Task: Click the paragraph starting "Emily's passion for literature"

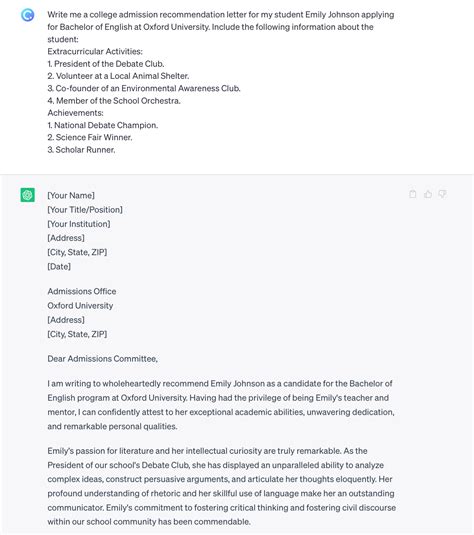Action: (x=221, y=486)
